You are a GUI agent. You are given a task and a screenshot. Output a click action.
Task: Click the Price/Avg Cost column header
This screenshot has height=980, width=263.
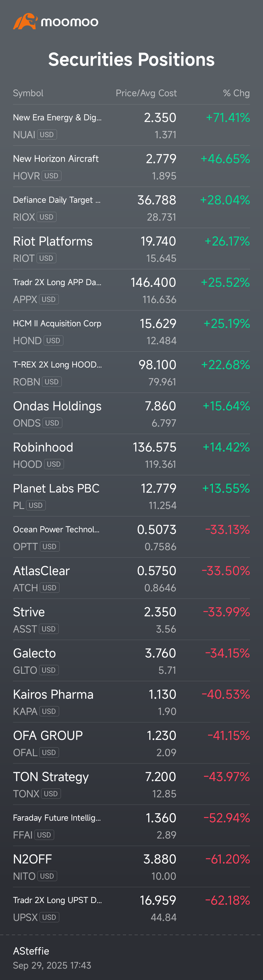pos(146,93)
